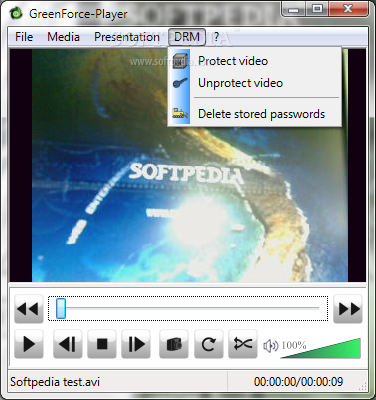This screenshot has width=376, height=400.
Task: Close the GreenForce-Player window
Action: tap(348, 8)
